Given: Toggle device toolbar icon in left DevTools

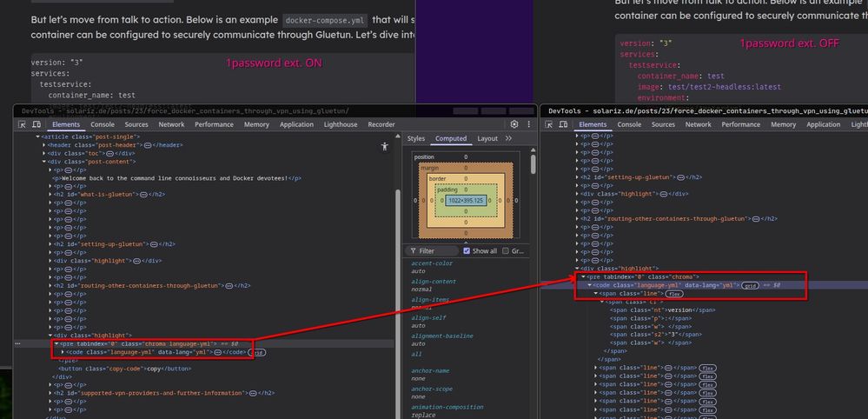Looking at the screenshot, I should pyautogui.click(x=36, y=124).
